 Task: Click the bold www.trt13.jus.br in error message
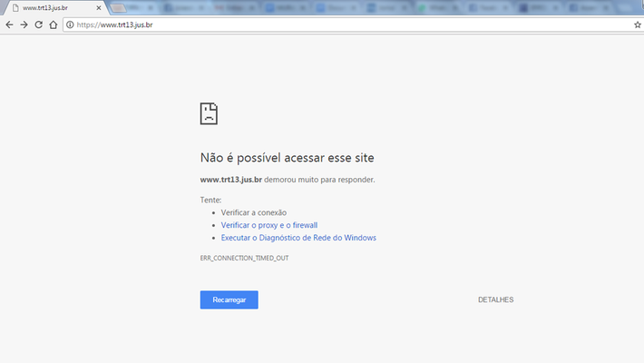pos(230,180)
